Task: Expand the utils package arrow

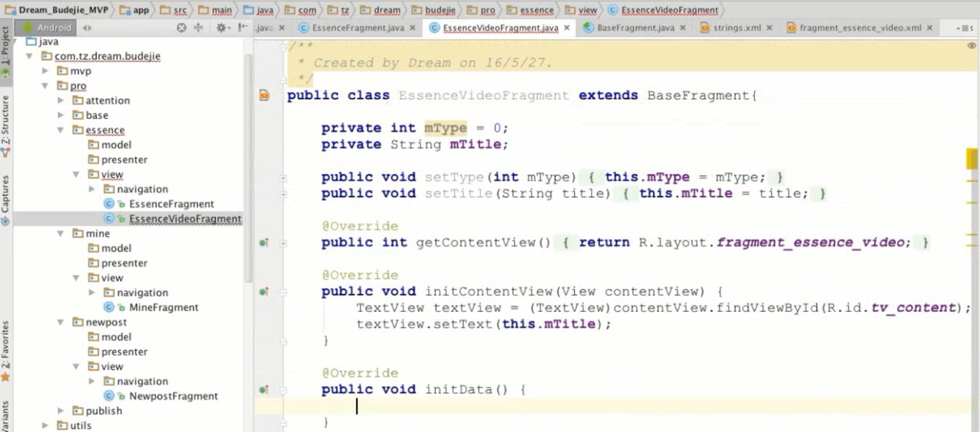Action: click(45, 425)
